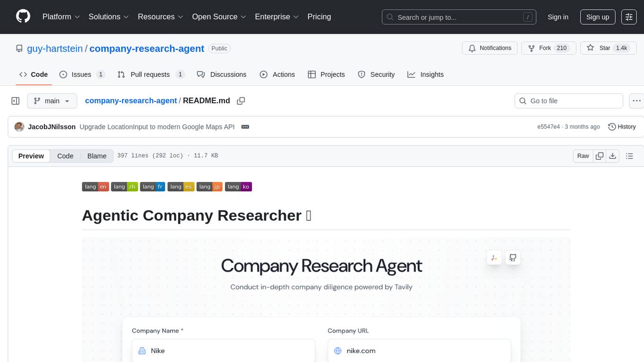View file History
Screen dimensions: 644x362
pyautogui.click(x=622, y=127)
